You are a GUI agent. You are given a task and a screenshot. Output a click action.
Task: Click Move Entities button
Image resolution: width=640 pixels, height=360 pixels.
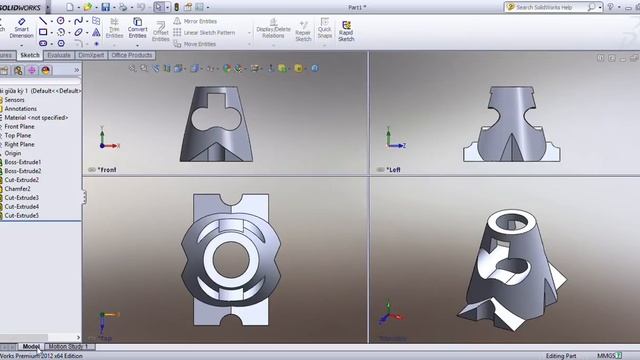click(195, 44)
